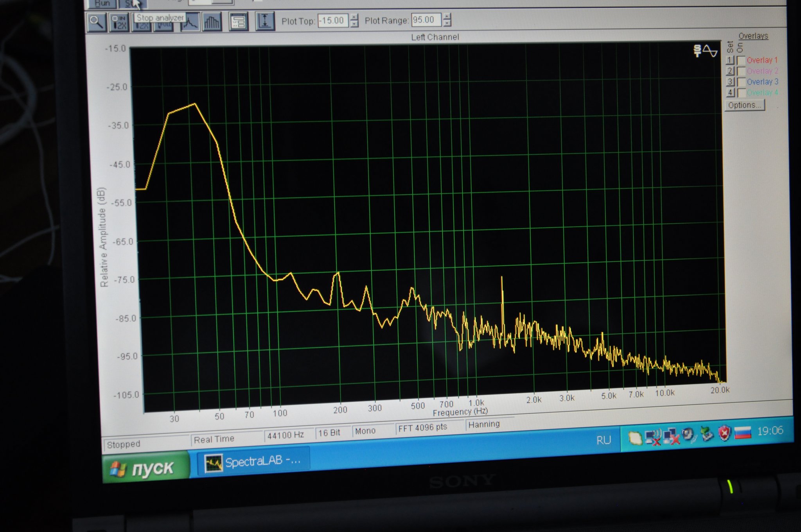
Task: Click the Overlays heading label
Action: pyautogui.click(x=753, y=36)
